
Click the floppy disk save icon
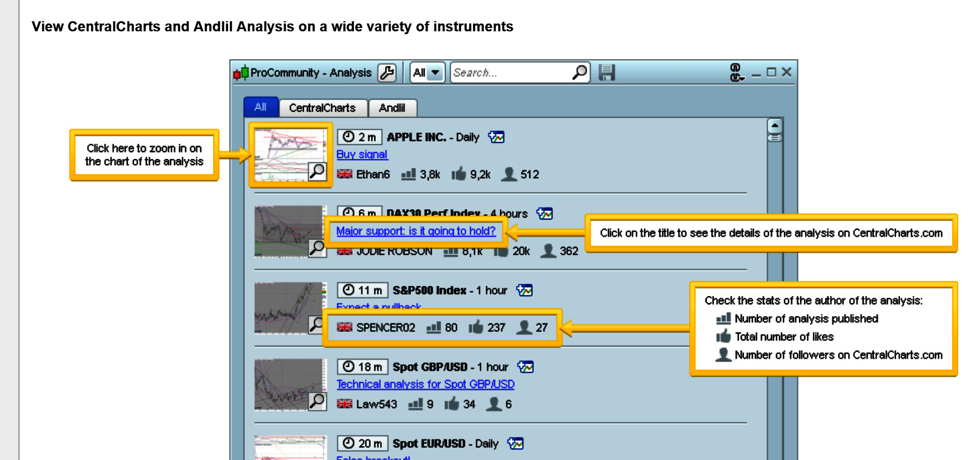click(x=607, y=73)
